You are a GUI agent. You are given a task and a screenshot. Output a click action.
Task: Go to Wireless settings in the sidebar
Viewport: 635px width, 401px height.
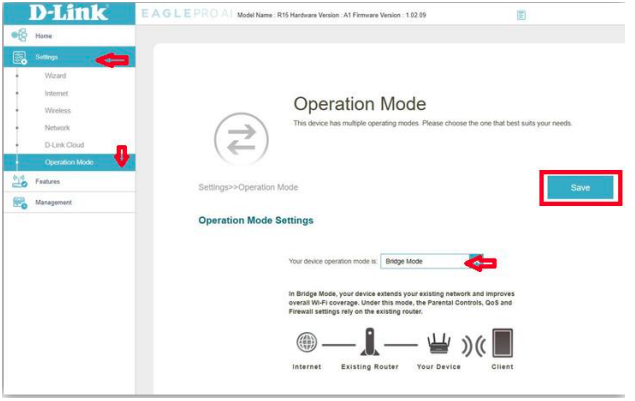pos(58,110)
